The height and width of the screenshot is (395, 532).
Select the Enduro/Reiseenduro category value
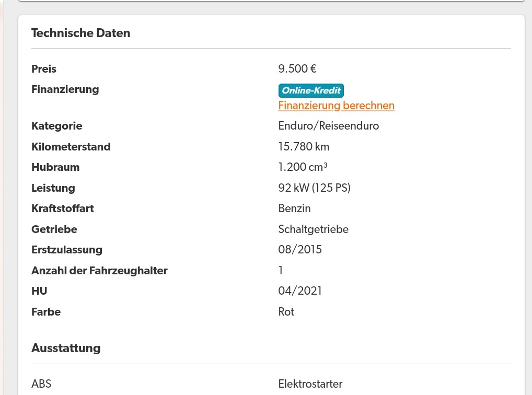328,126
